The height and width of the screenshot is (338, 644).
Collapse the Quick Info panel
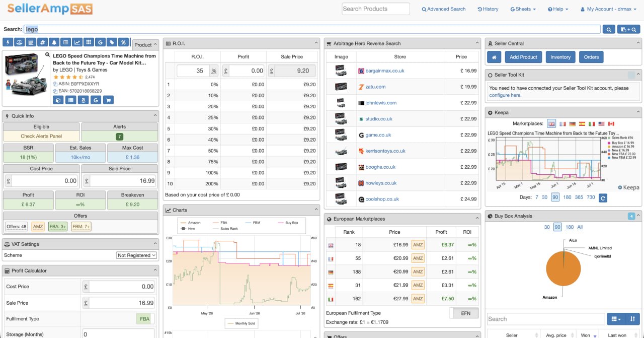tap(154, 116)
